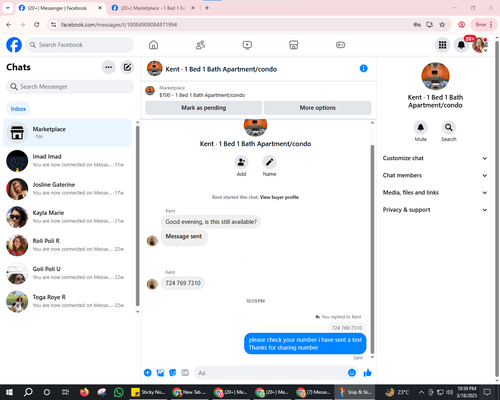
Task: Open Marketplace chat in list
Action: pos(67,133)
